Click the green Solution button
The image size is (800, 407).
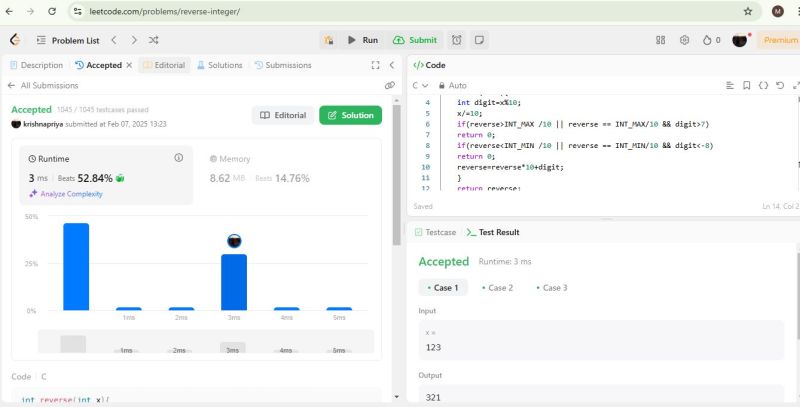351,115
